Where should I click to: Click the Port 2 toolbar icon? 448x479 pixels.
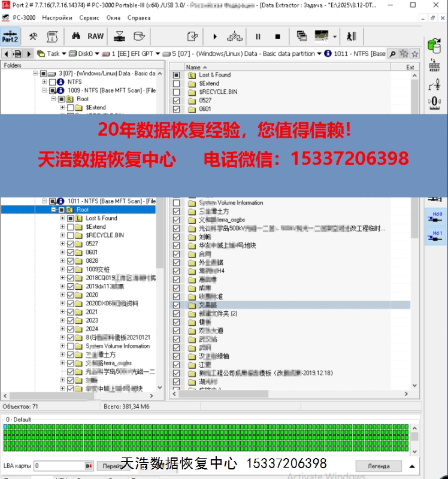pos(10,36)
